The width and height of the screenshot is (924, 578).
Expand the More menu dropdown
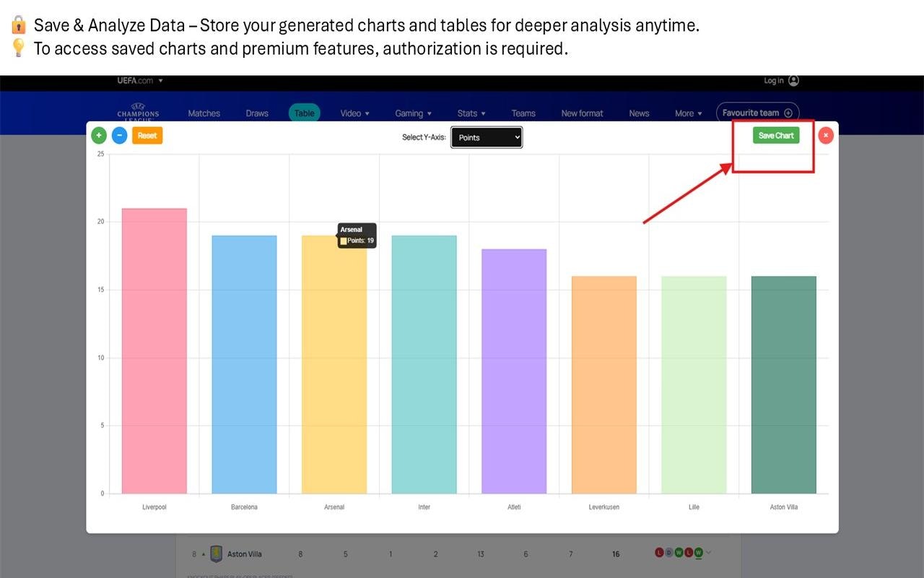pos(689,113)
